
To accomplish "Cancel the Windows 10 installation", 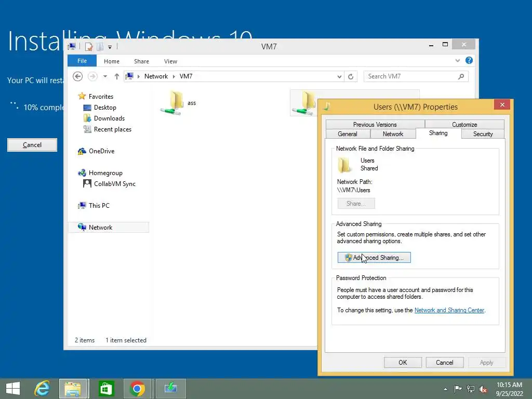I will [32, 145].
